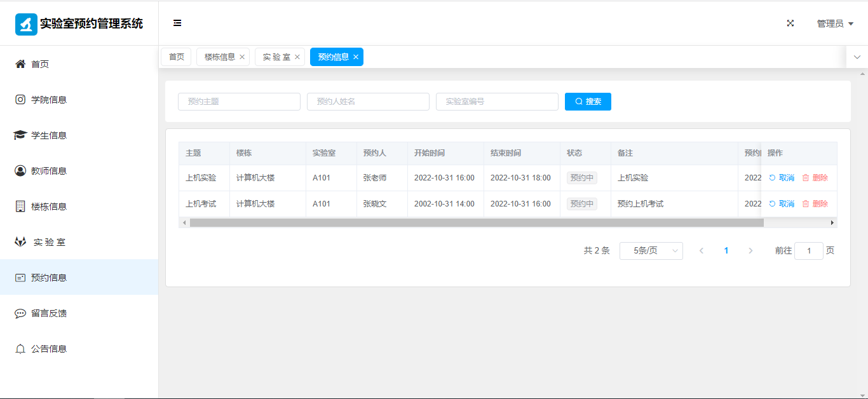Open 学生信息 in the sidebar
The width and height of the screenshot is (868, 399).
(x=48, y=135)
